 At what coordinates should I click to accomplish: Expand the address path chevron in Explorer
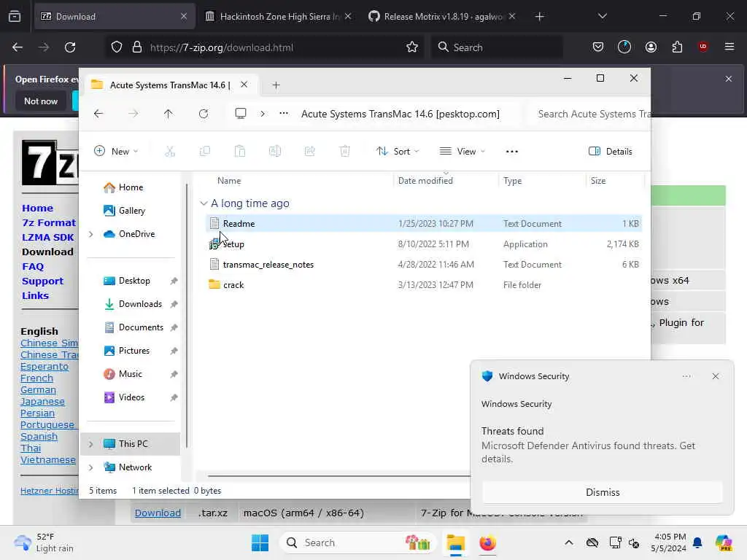coord(263,113)
